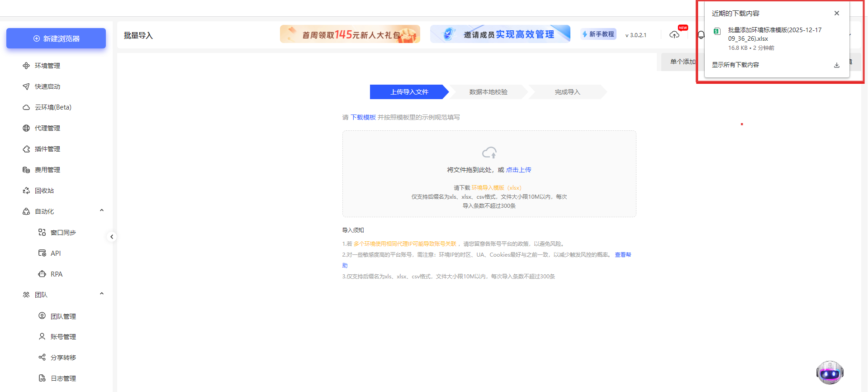Open 环境管理 in the sidebar
Viewport: 868px width, 392px height.
(47, 66)
